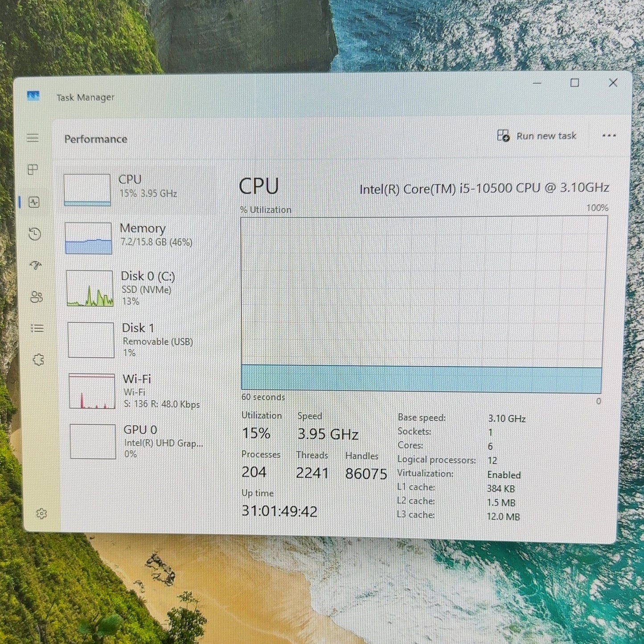Open the hamburger navigation menu
The image size is (644, 644).
33,138
